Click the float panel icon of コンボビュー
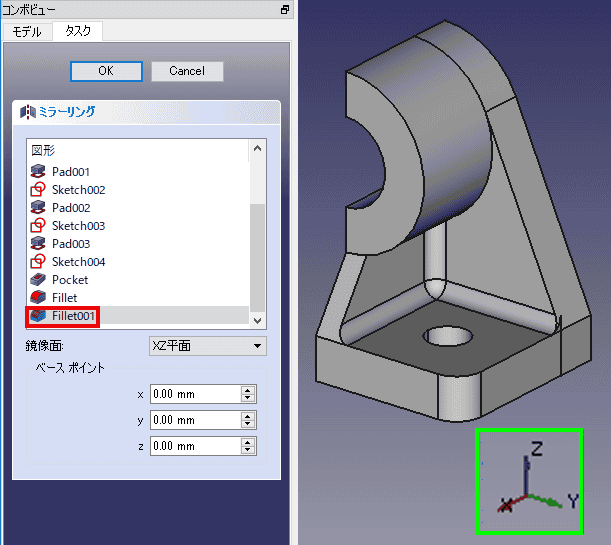Viewport: 611px width, 545px height. click(x=285, y=9)
